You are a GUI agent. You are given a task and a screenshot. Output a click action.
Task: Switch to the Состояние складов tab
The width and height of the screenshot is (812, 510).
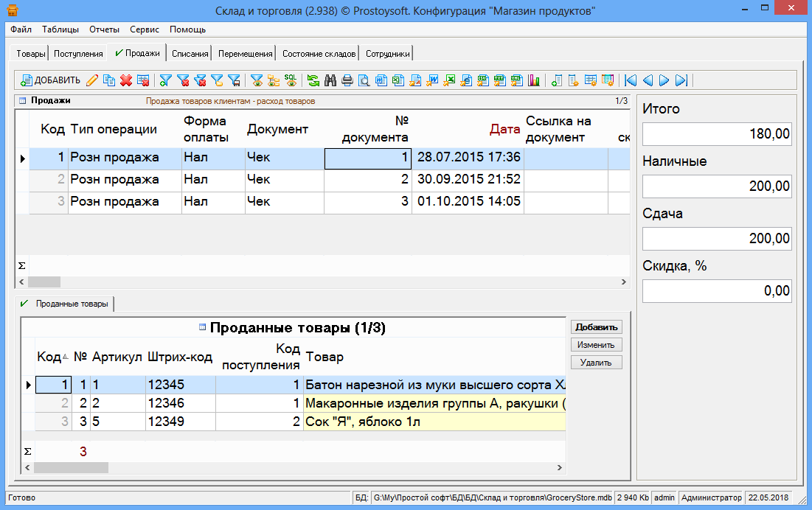[x=319, y=54]
